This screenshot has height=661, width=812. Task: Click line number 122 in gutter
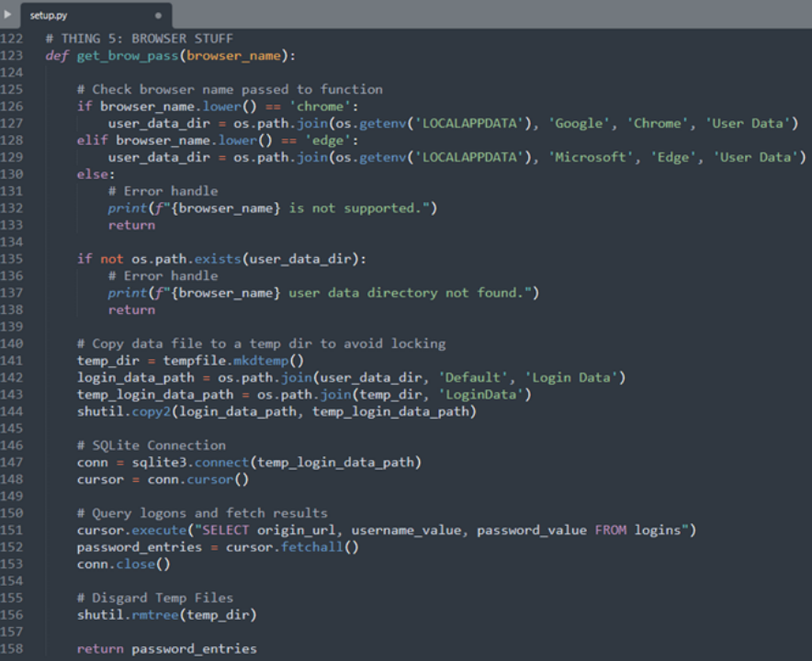click(12, 39)
